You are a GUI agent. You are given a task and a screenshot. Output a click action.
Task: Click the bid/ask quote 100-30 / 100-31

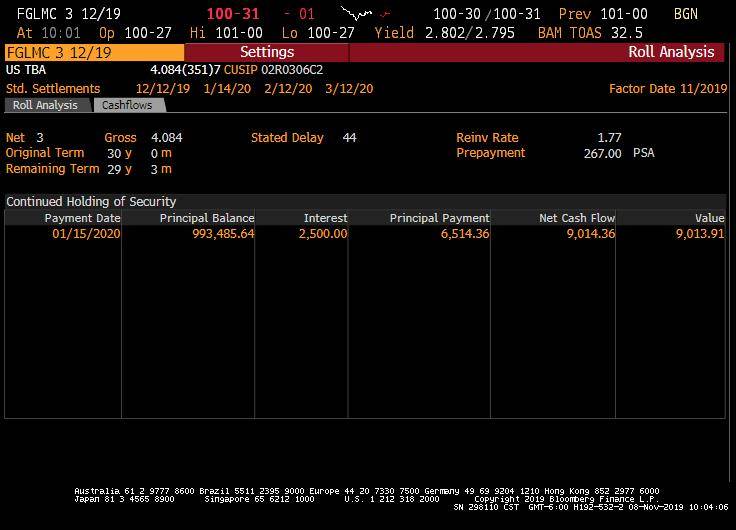[x=487, y=14]
